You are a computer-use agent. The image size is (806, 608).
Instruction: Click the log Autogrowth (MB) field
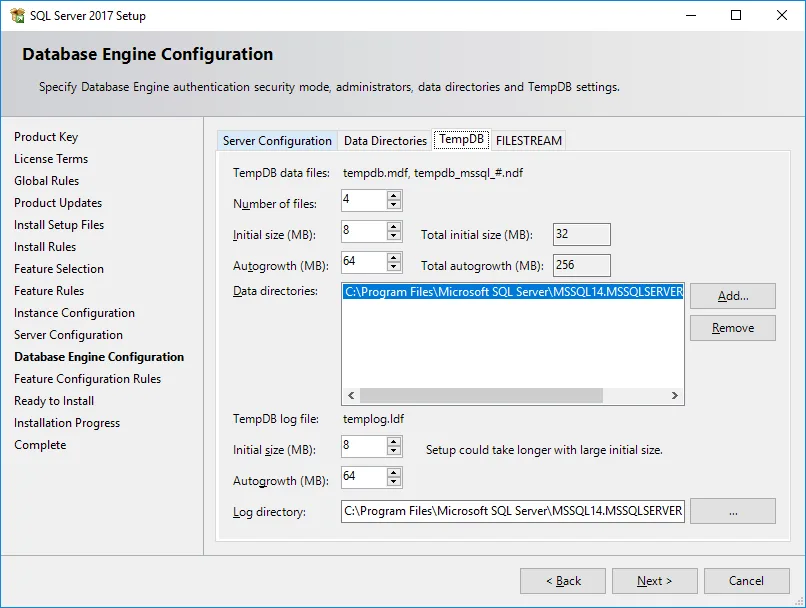tap(364, 477)
